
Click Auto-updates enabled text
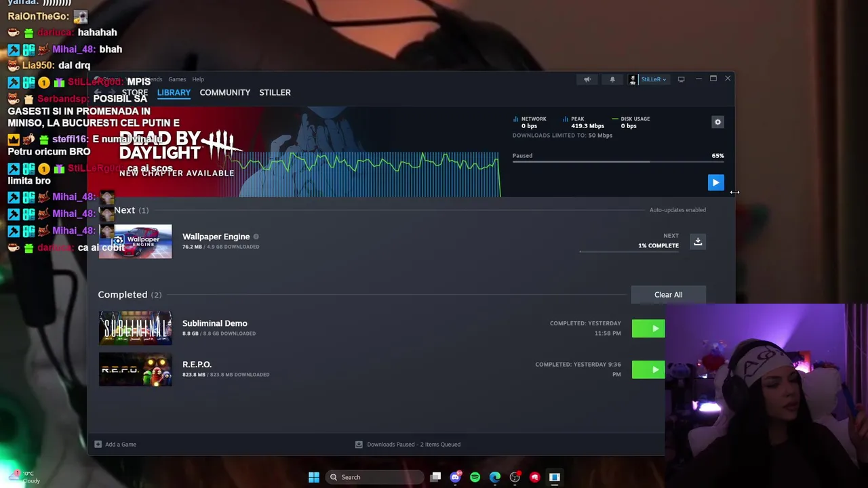pyautogui.click(x=677, y=210)
